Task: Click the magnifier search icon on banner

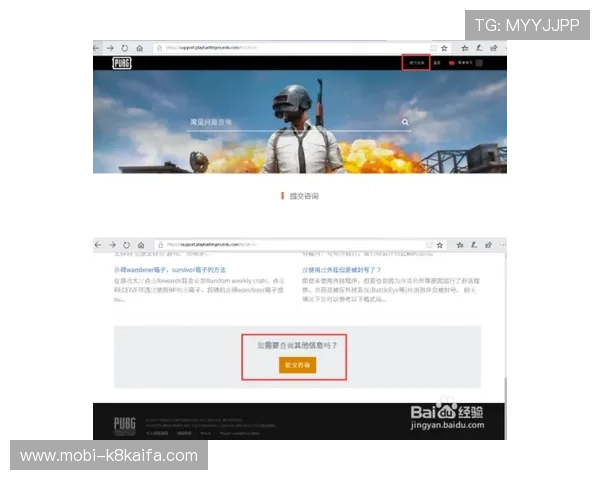Action: (405, 122)
